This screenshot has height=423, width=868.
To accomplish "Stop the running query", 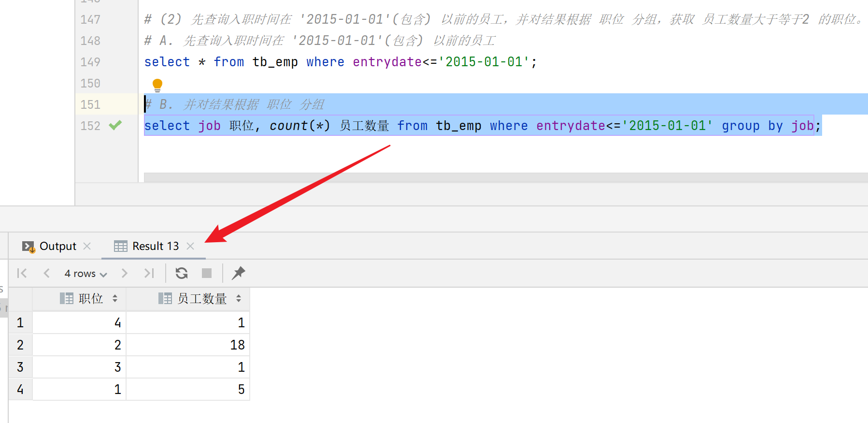I will [x=207, y=273].
